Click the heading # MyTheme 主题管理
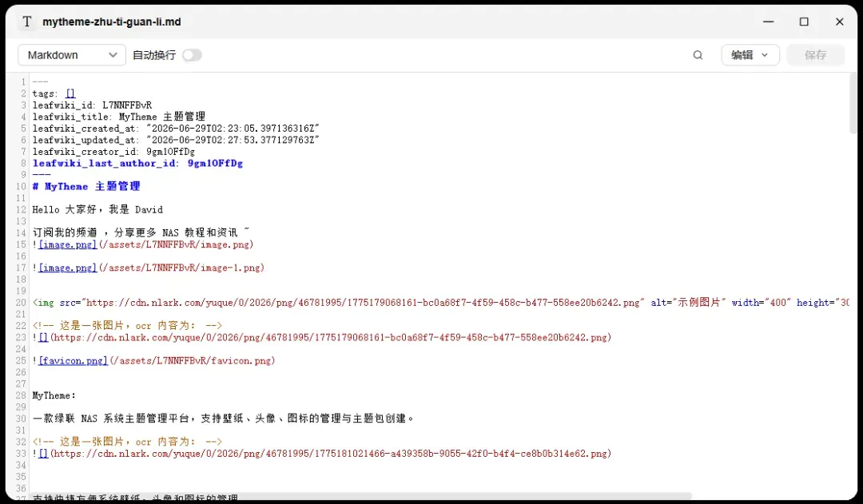This screenshot has width=863, height=504. tap(86, 186)
